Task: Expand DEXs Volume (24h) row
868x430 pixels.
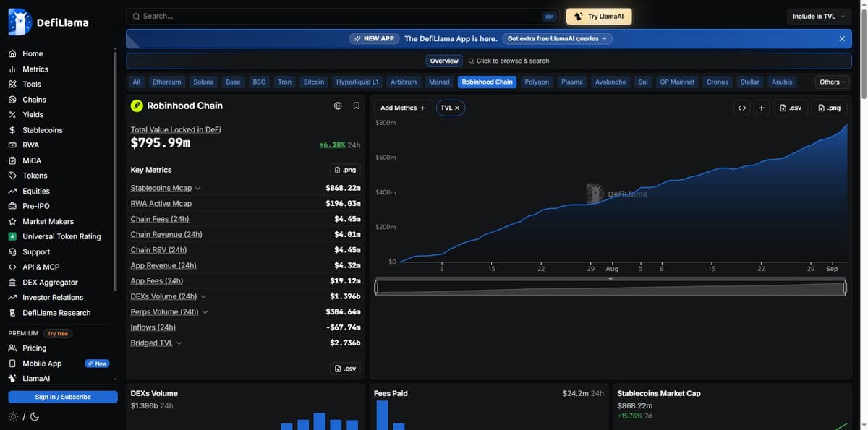Action: pyautogui.click(x=203, y=296)
